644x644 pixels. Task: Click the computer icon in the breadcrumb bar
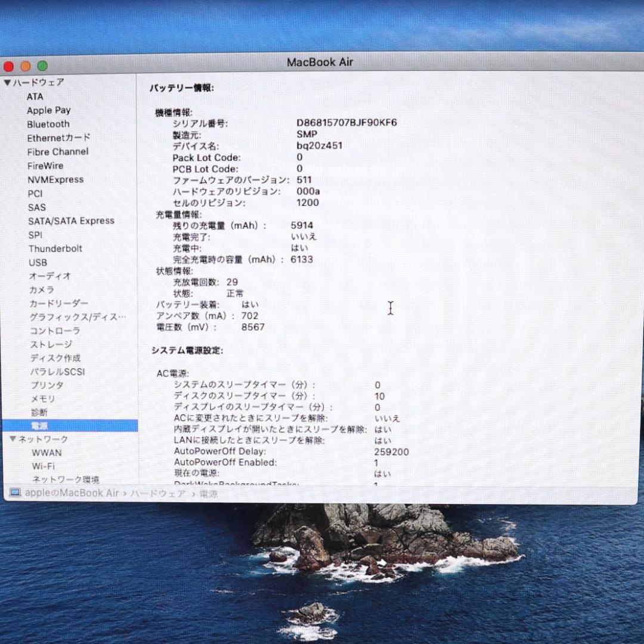[15, 493]
